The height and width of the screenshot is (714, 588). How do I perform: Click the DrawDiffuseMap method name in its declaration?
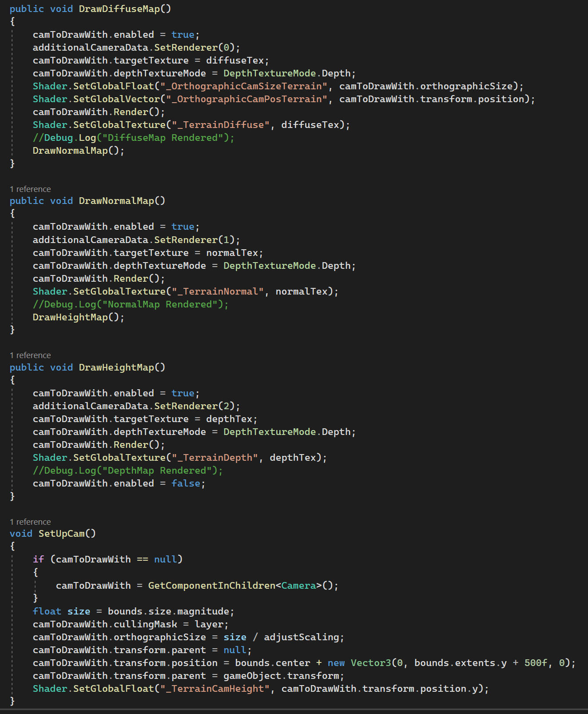pyautogui.click(x=119, y=9)
